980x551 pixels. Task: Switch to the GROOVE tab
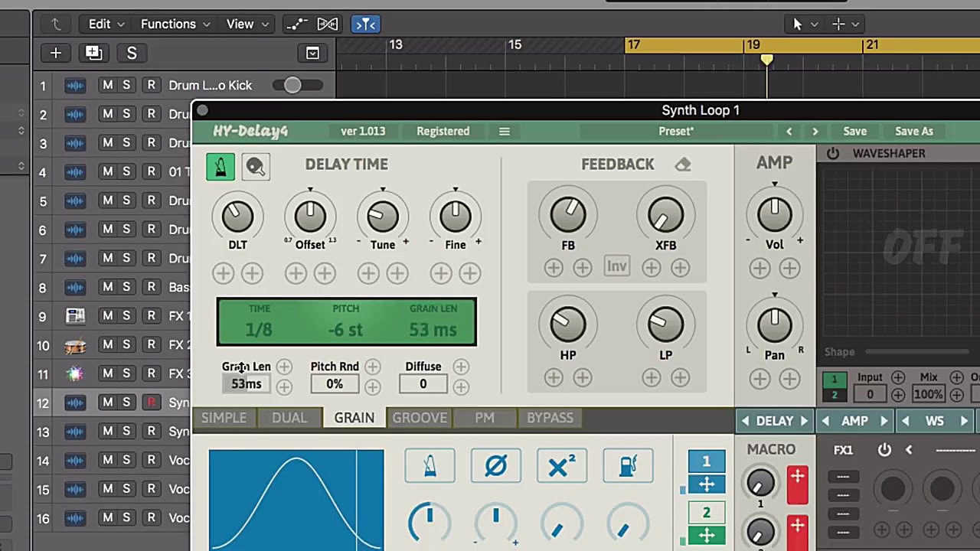(420, 417)
